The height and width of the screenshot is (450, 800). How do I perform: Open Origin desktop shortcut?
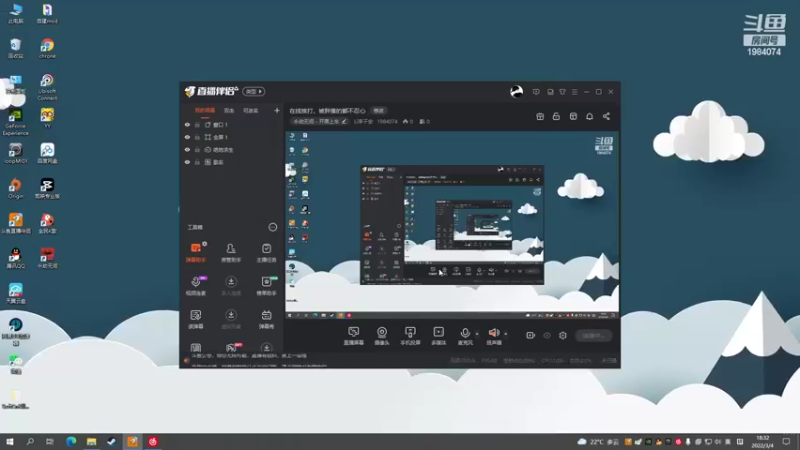(15, 188)
